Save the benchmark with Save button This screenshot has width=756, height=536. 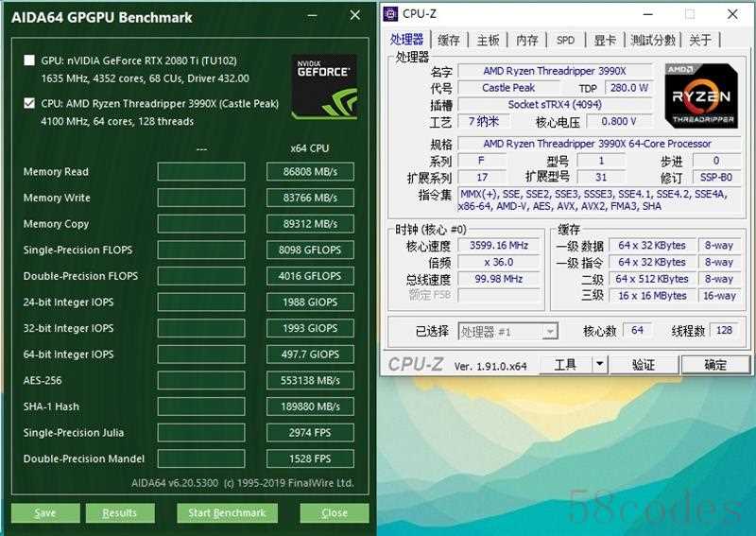[45, 513]
